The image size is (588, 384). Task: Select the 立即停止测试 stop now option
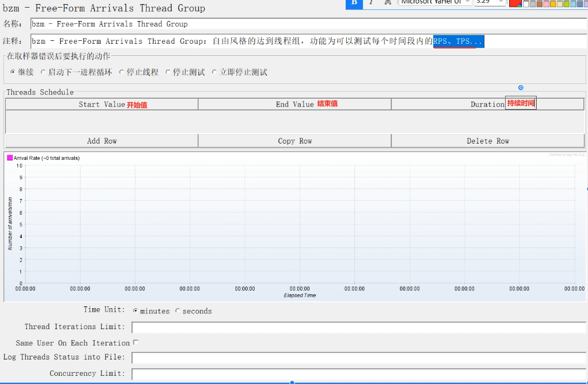(x=214, y=72)
